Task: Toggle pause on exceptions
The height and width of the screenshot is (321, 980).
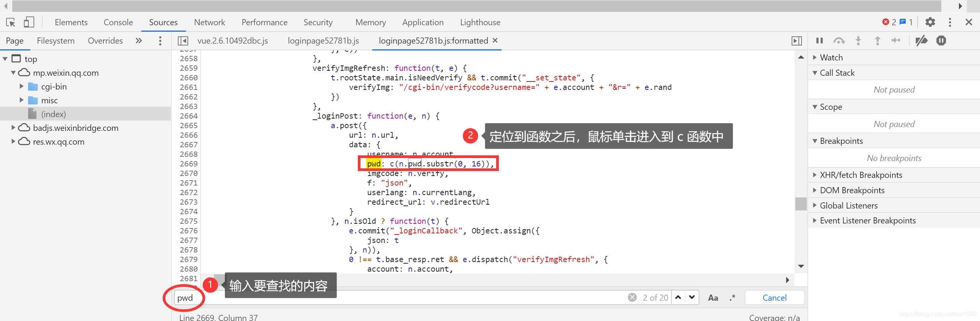Action: [941, 41]
